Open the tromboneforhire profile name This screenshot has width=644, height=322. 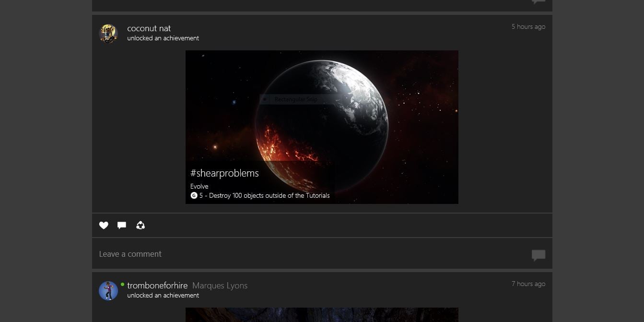tap(157, 286)
